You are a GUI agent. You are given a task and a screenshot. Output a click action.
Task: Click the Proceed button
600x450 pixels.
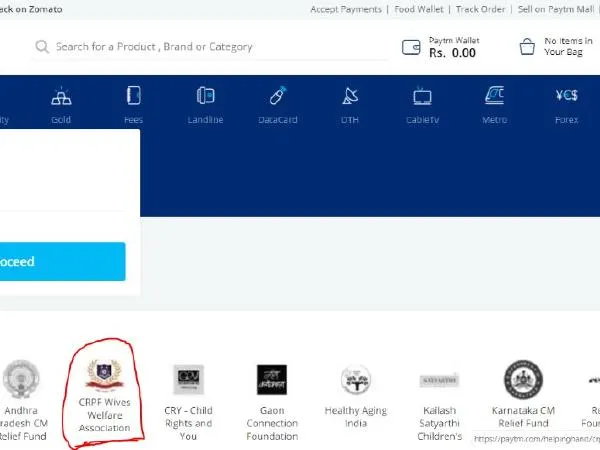pyautogui.click(x=63, y=261)
